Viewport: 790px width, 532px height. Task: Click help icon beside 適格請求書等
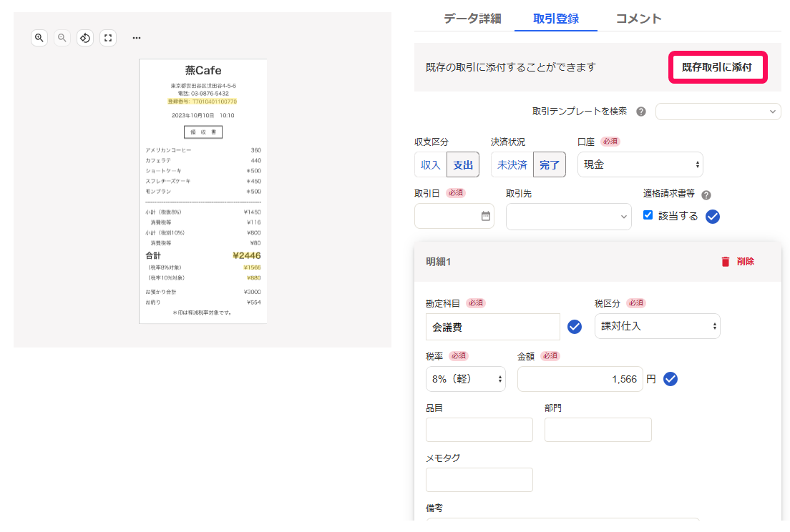[706, 195]
